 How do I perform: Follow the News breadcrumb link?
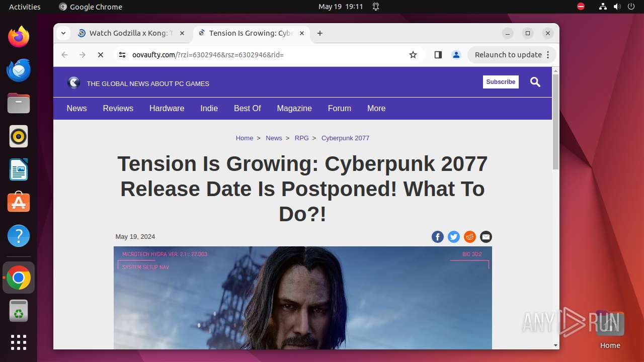[274, 138]
